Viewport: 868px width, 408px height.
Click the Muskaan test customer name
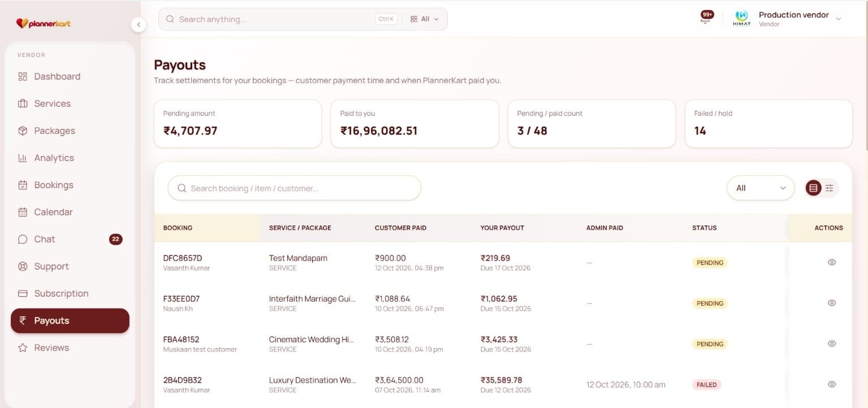tap(200, 349)
